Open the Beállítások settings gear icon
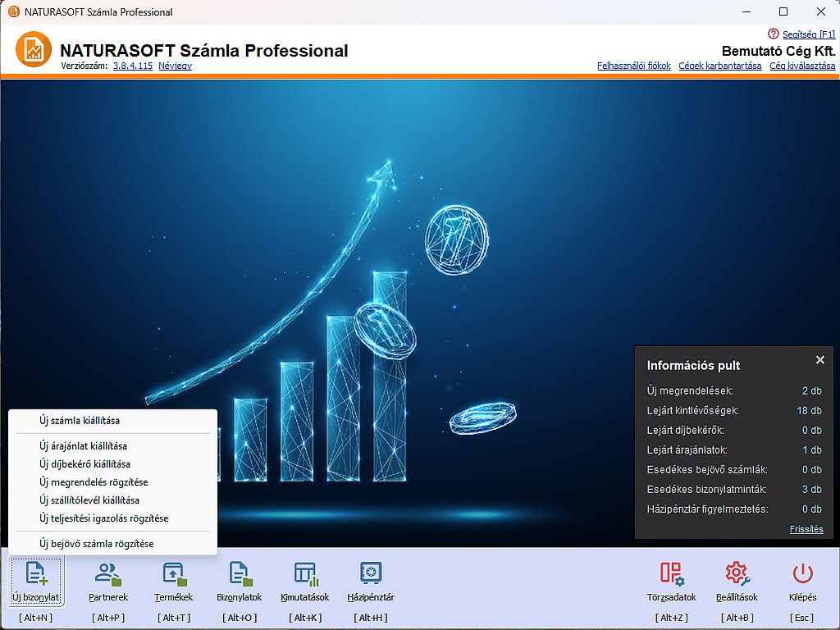 [x=737, y=573]
